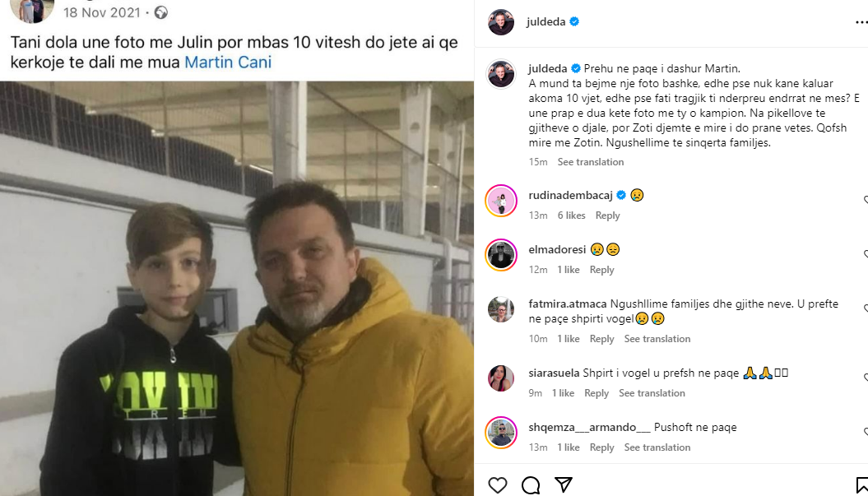Open rudinadembacaj profile picture

pos(501,201)
